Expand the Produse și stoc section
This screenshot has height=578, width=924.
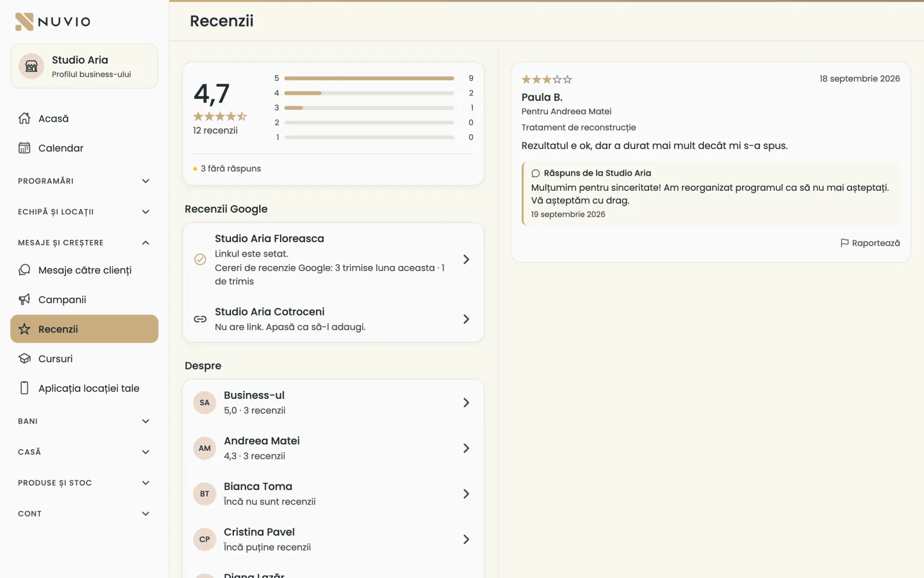[84, 483]
